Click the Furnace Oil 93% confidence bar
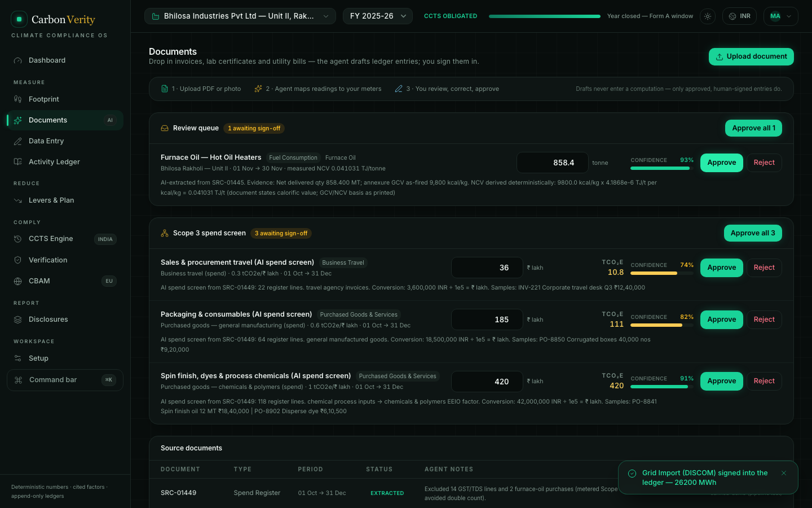The width and height of the screenshot is (812, 508). point(662,168)
